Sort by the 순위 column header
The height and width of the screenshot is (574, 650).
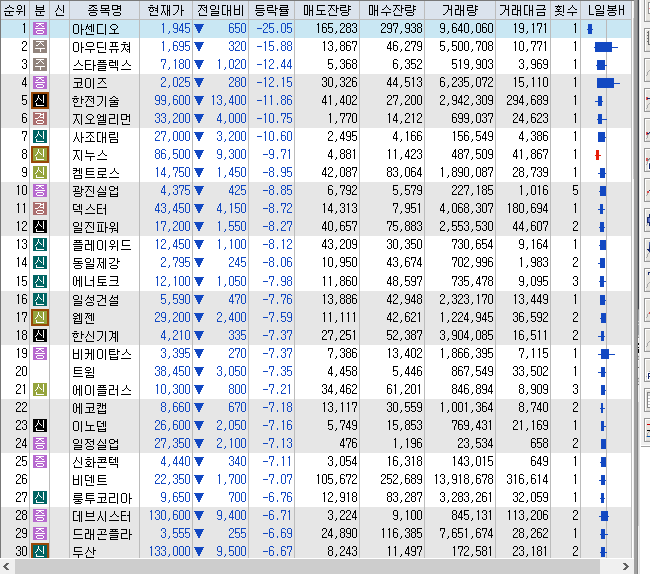(x=15, y=10)
